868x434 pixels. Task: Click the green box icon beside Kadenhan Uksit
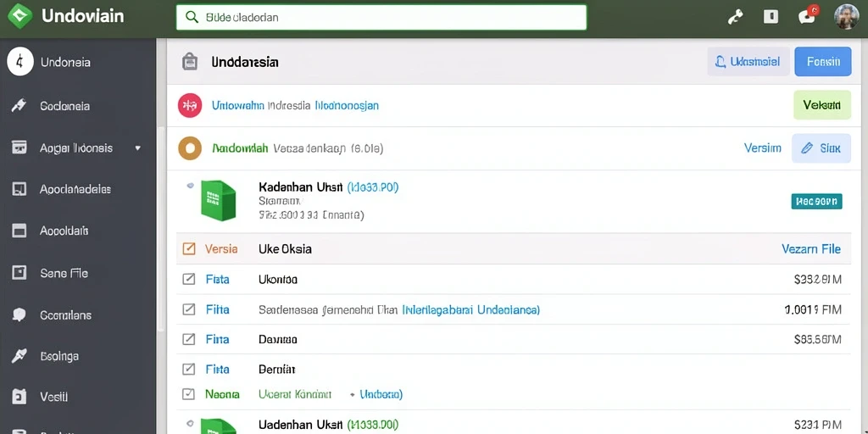(x=218, y=200)
